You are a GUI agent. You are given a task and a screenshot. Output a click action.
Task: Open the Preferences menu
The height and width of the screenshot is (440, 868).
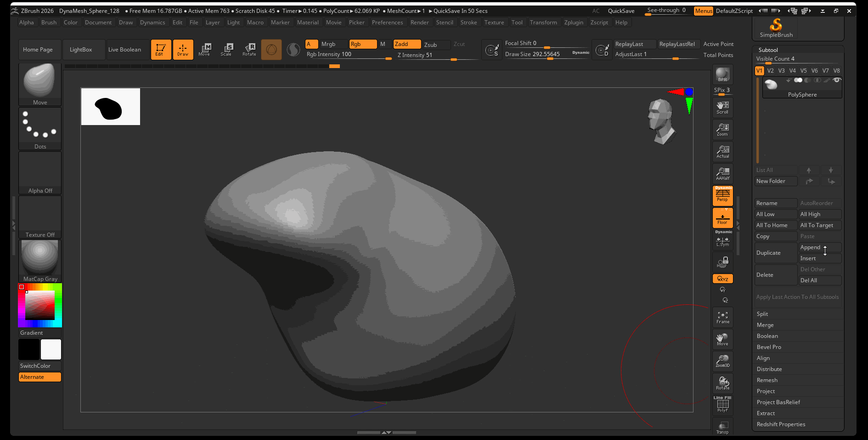[387, 23]
